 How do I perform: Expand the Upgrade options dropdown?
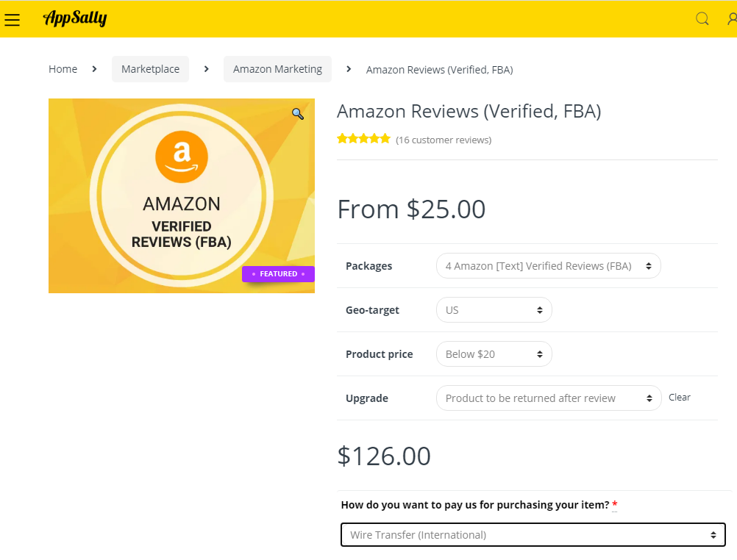point(548,398)
